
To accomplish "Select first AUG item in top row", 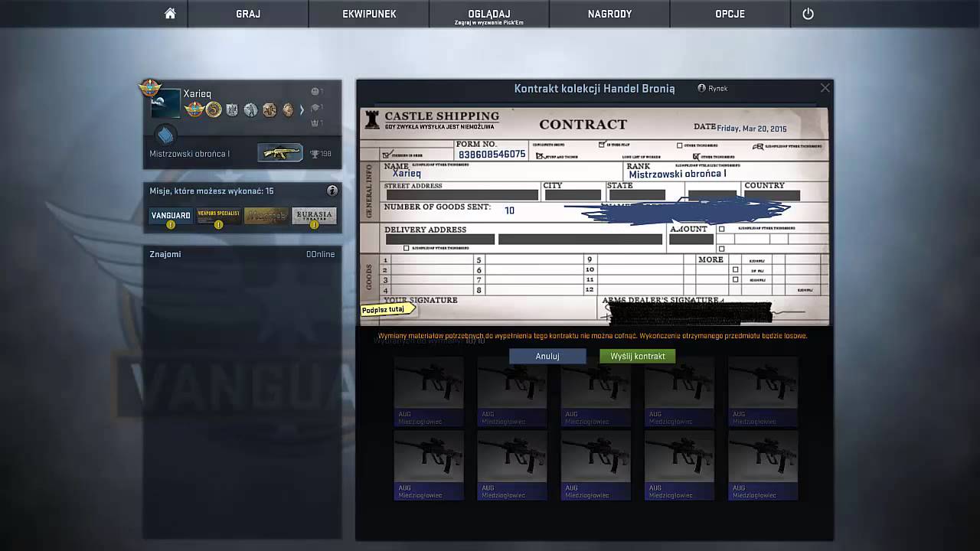I will [429, 391].
